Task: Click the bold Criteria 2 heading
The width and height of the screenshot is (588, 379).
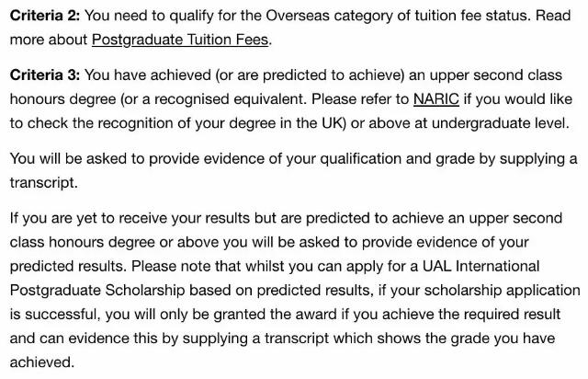Action: coord(45,16)
